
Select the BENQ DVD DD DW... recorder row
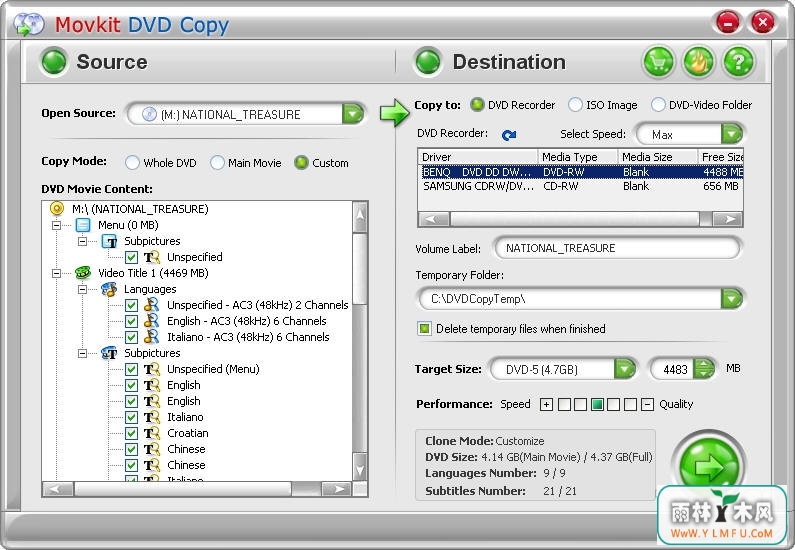coord(581,172)
